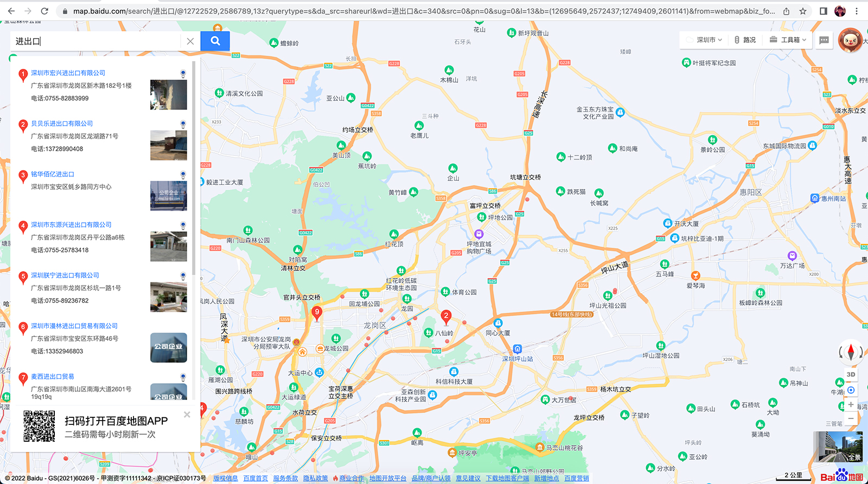The width and height of the screenshot is (868, 484).
Task: Open 地图开放平台 footer link
Action: click(388, 478)
